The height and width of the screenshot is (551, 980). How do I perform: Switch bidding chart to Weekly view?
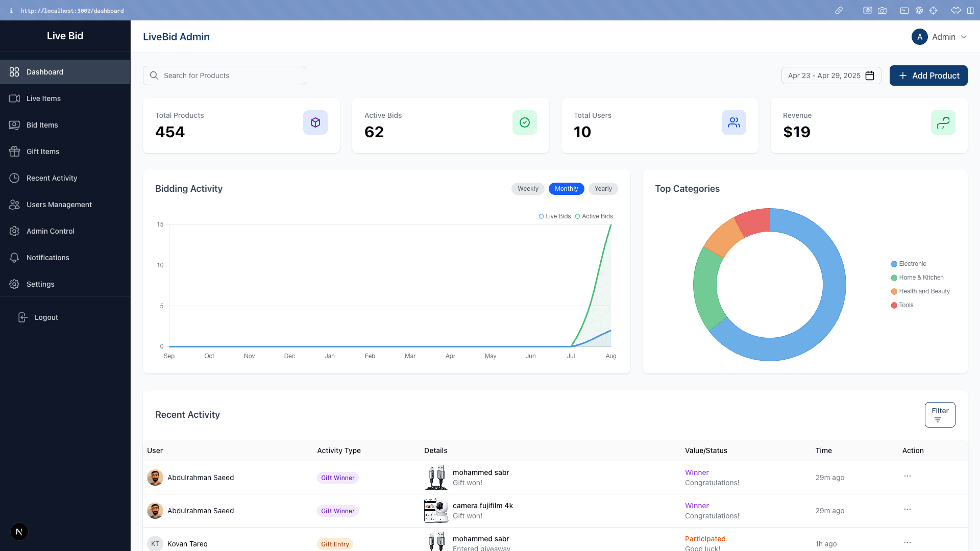click(528, 189)
